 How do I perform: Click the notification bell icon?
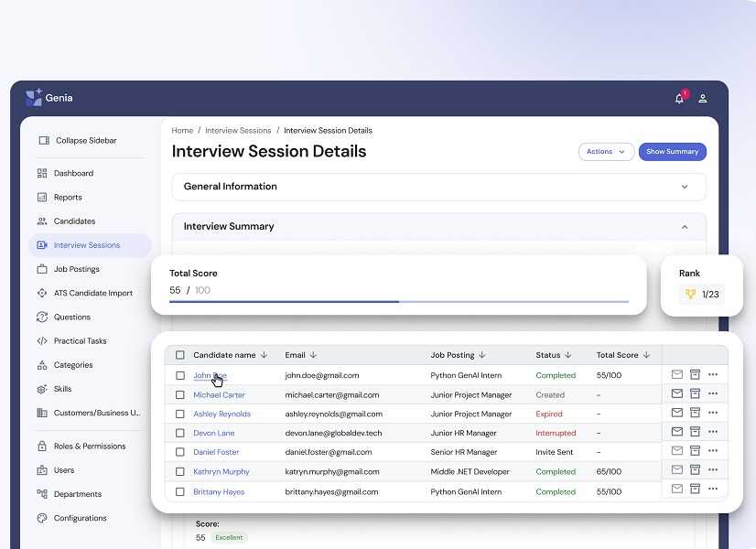[679, 99]
